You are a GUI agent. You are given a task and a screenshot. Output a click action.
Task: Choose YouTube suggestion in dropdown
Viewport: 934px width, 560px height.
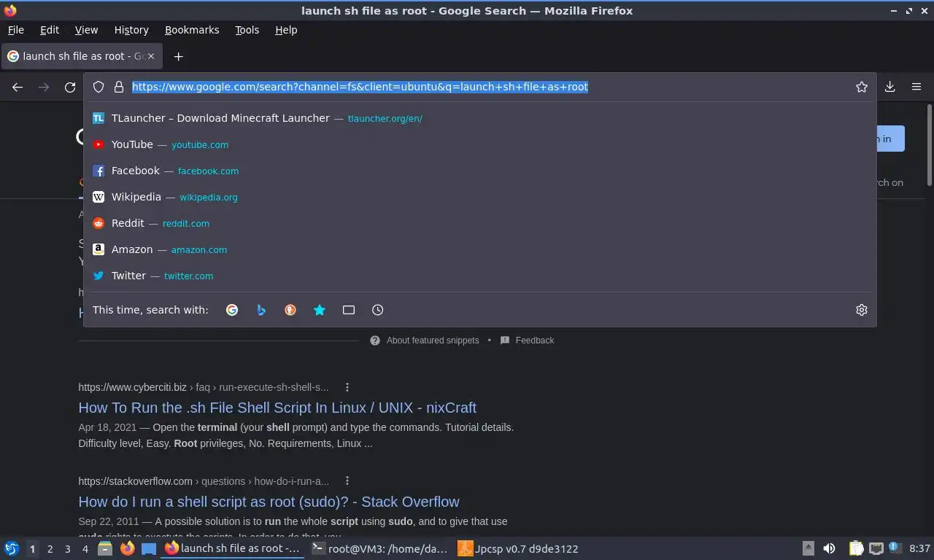point(479,144)
